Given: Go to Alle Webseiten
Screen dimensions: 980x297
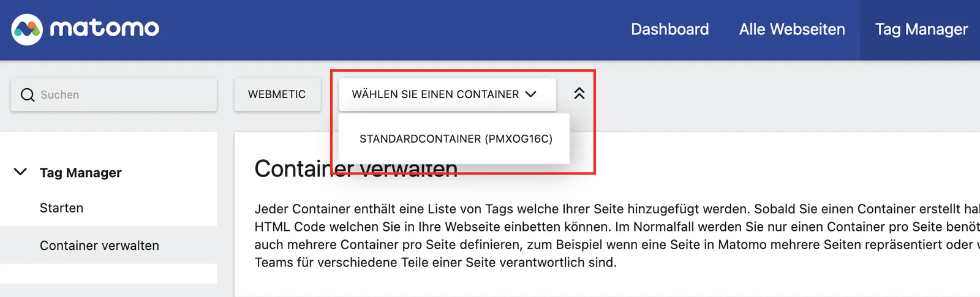Looking at the screenshot, I should (792, 29).
